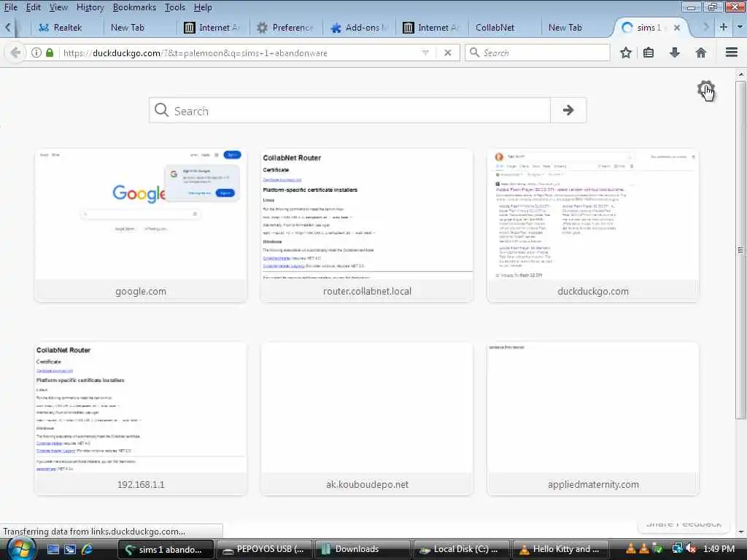Open the Tools menu

click(175, 7)
